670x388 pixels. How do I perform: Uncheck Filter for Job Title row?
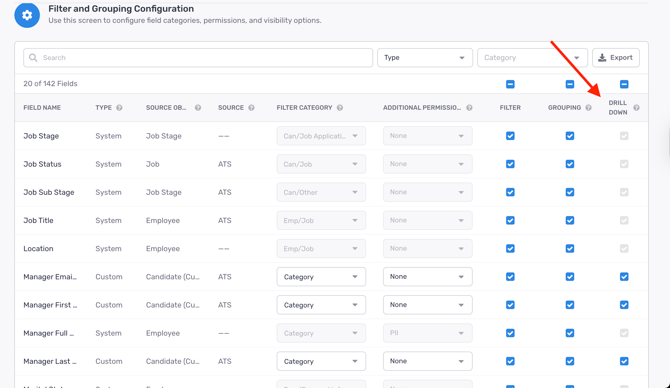pyautogui.click(x=510, y=220)
